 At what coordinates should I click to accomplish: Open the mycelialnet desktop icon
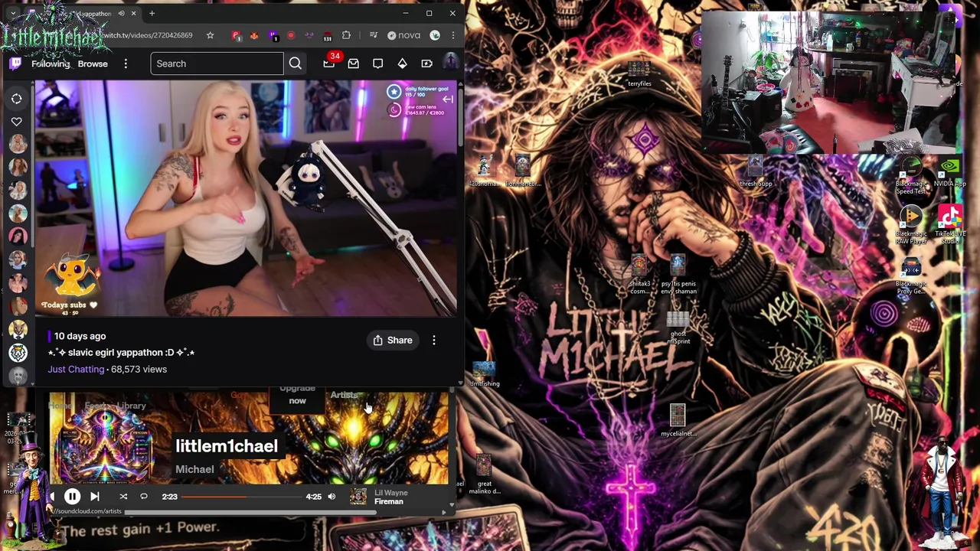pos(678,421)
